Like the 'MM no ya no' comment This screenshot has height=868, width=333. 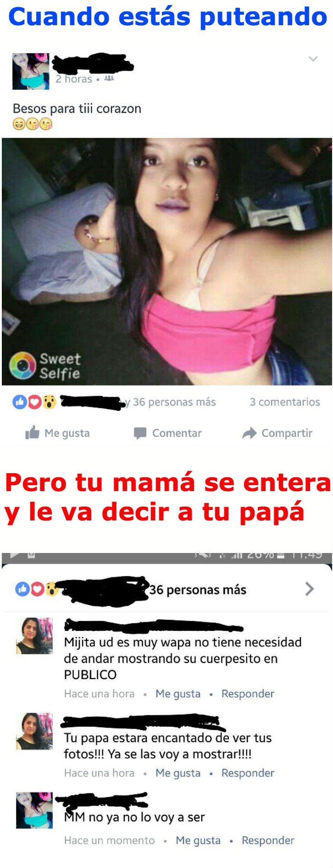[198, 840]
